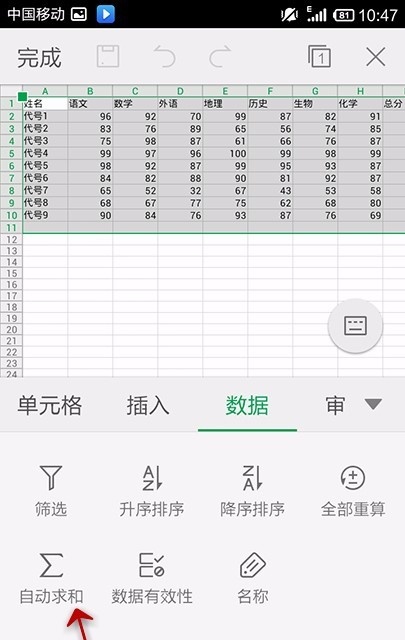This screenshot has width=405, height=640.
Task: Tap 全部重算 recalculate all icon
Action: (x=353, y=478)
